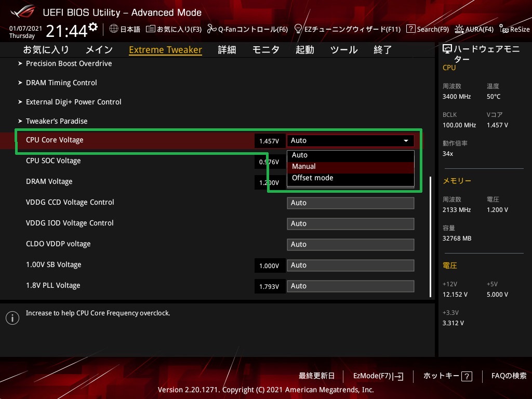Switch to メイン tab

(x=99, y=50)
